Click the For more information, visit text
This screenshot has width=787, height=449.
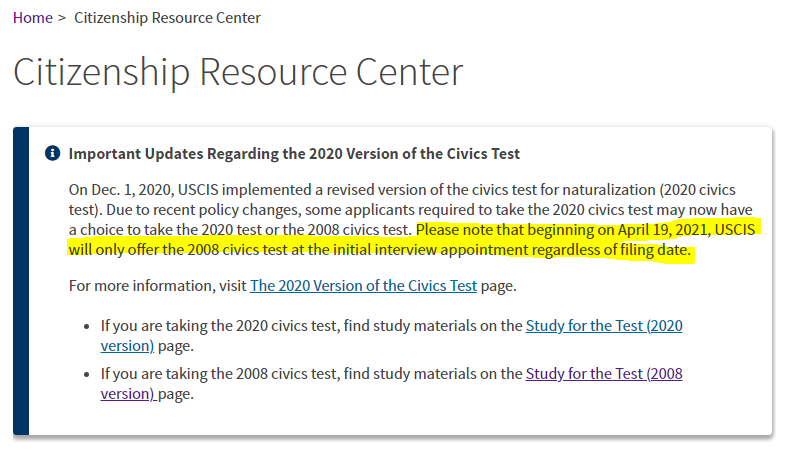(x=158, y=285)
